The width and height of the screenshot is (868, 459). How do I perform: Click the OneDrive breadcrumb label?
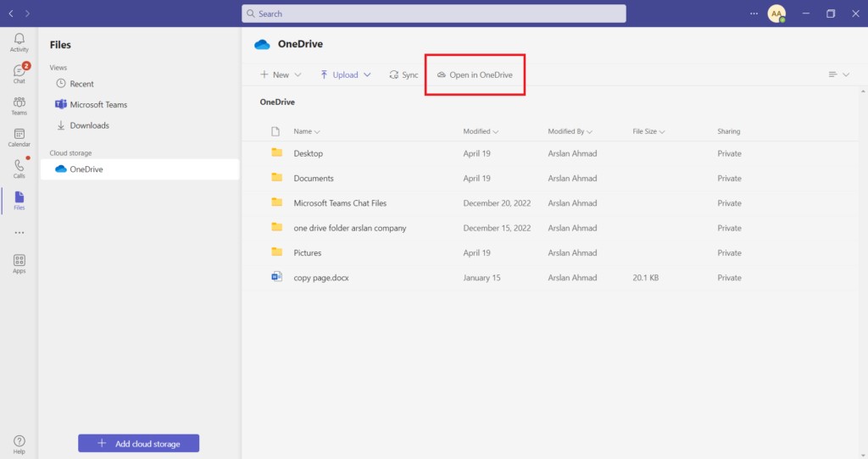pyautogui.click(x=277, y=102)
